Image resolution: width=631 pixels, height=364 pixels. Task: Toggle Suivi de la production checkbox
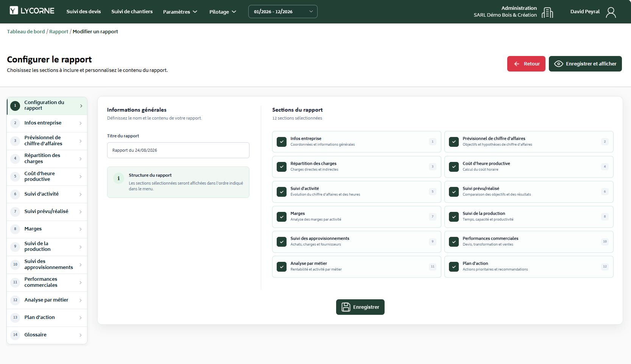pyautogui.click(x=454, y=217)
